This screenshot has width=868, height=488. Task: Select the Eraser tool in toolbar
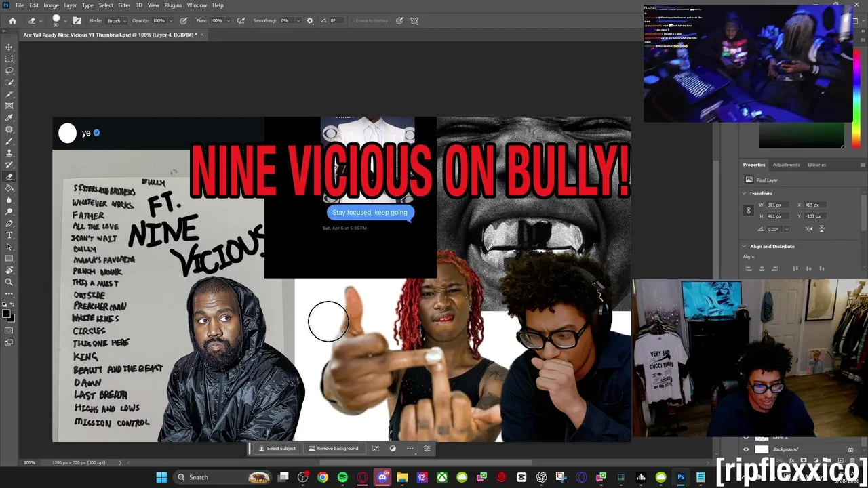coord(9,176)
